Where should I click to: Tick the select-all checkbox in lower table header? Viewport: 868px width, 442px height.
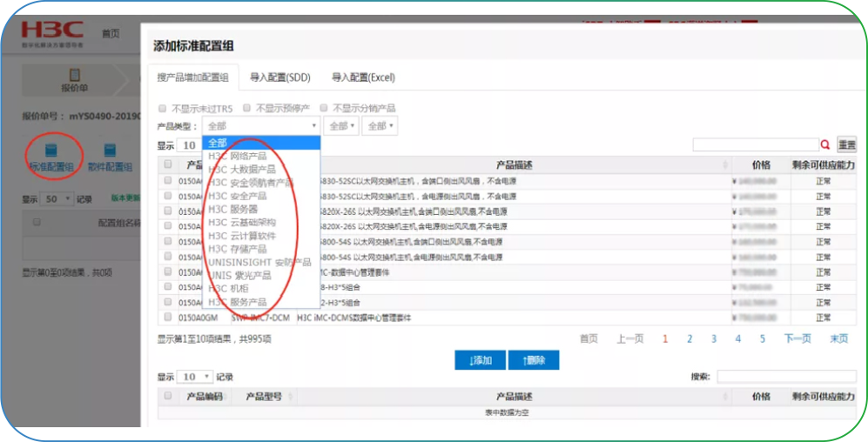168,396
